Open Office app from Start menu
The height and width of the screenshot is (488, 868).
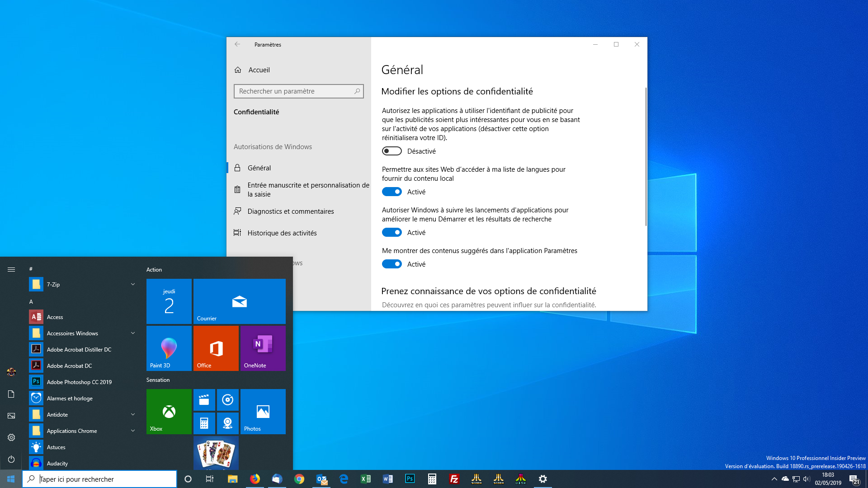(x=216, y=348)
